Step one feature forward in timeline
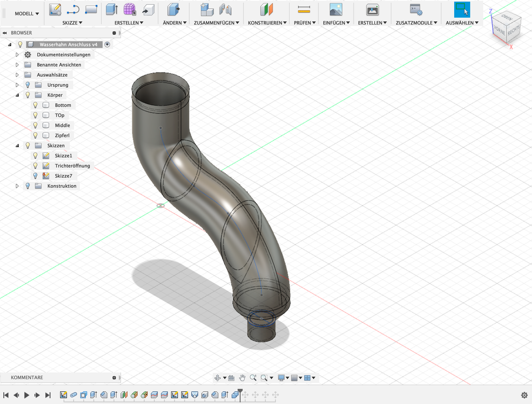The height and width of the screenshot is (404, 532). click(37, 395)
